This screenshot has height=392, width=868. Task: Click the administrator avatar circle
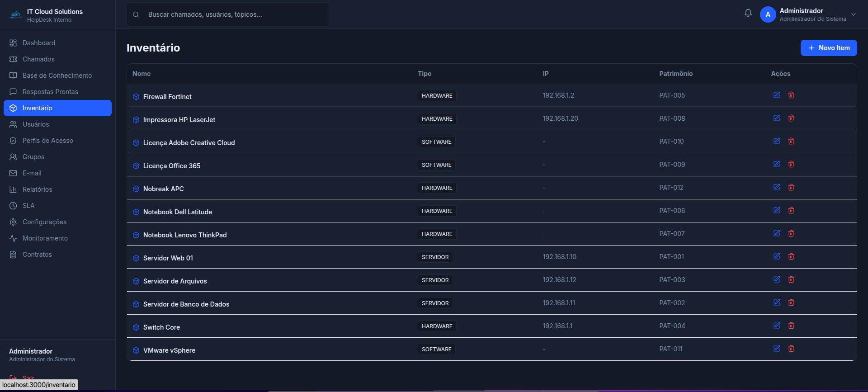[x=768, y=14]
